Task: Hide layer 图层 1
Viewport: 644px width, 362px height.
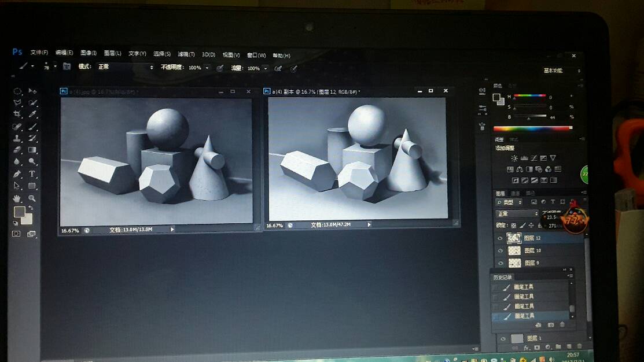Action: [503, 339]
